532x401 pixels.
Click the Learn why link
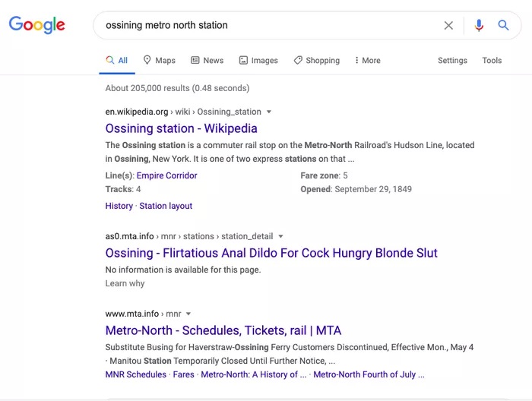click(125, 283)
